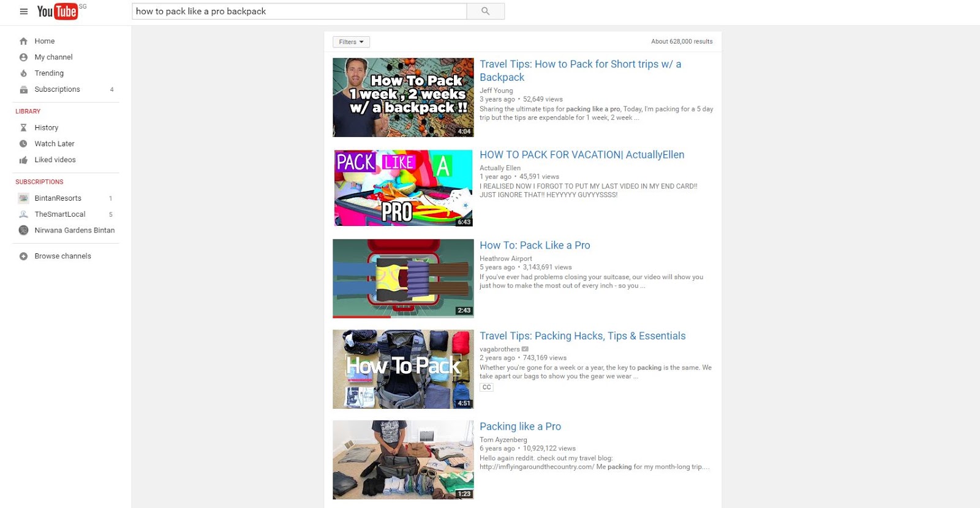The height and width of the screenshot is (508, 980).
Task: Visit Heathrow Airport channel
Action: coord(505,258)
